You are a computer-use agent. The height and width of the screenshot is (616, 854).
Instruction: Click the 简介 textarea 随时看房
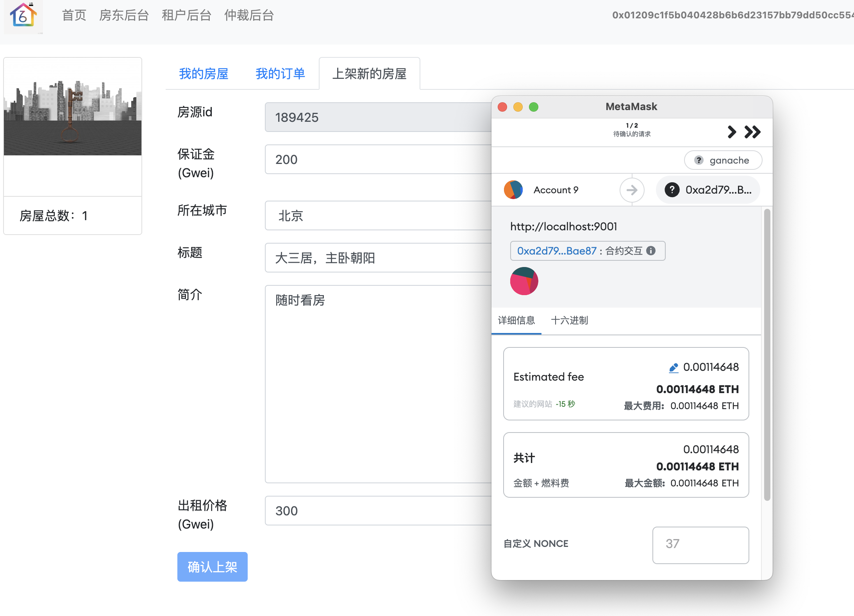click(x=378, y=384)
